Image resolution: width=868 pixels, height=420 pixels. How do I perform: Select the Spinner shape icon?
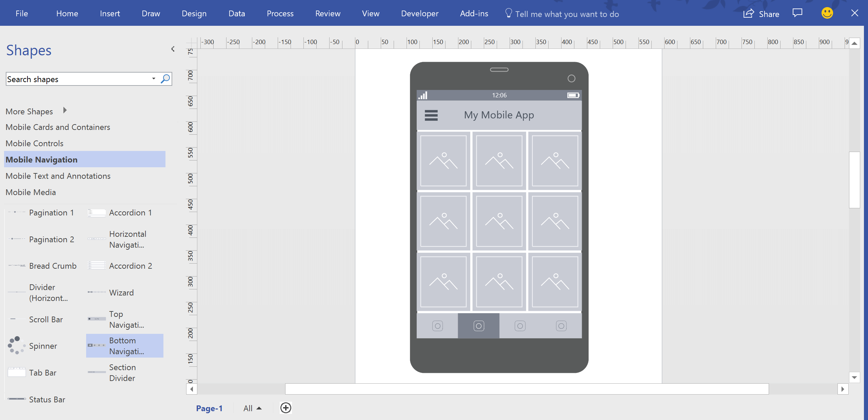point(15,345)
